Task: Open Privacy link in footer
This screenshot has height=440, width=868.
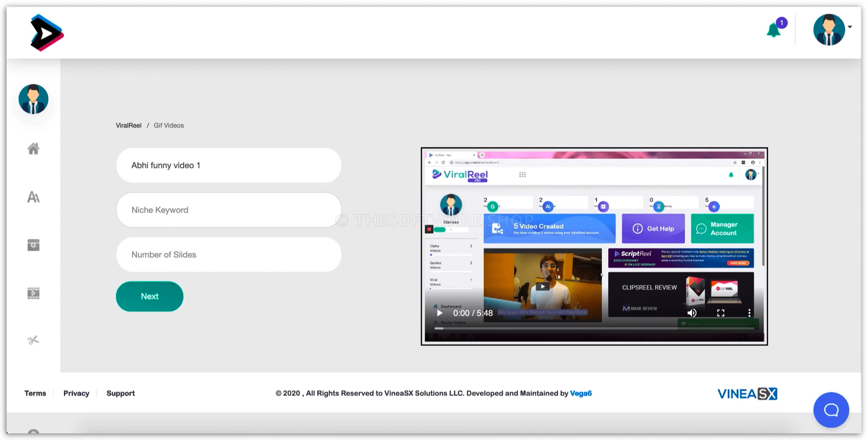Action: pos(77,393)
